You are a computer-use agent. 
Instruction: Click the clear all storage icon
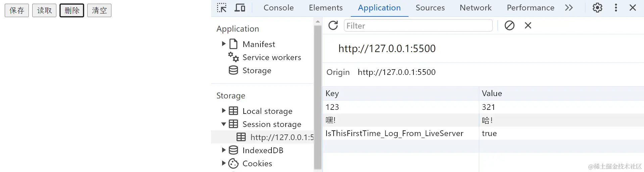509,26
